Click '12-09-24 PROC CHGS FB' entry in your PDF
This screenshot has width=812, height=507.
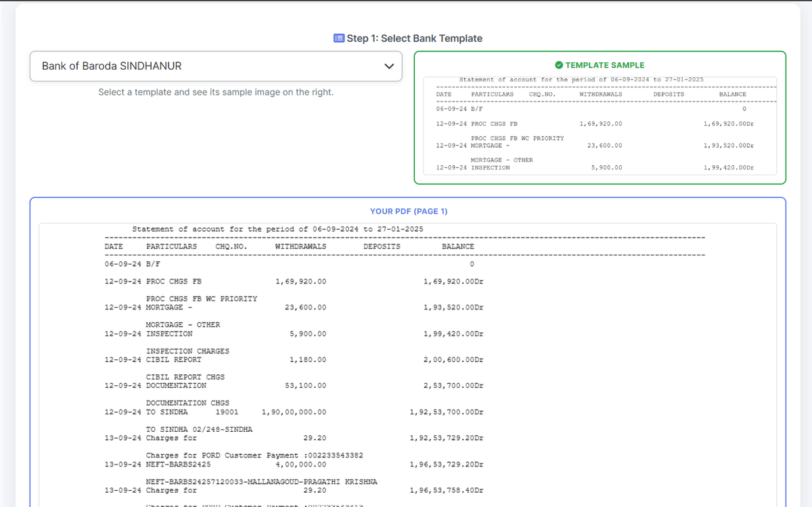[153, 282]
